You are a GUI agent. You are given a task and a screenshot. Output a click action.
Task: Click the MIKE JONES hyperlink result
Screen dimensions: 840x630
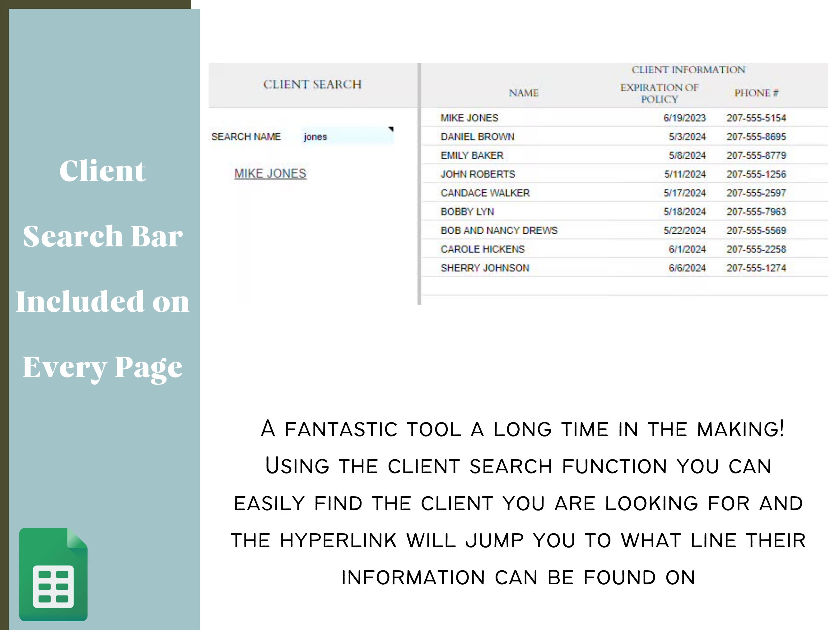270,173
